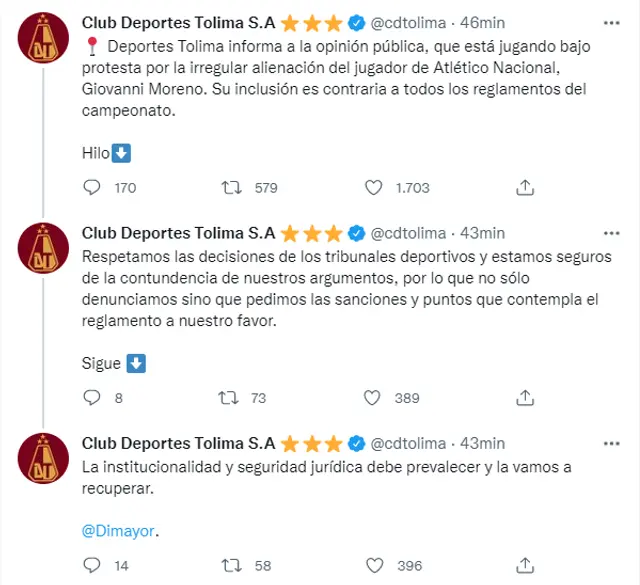Image resolution: width=640 pixels, height=585 pixels.
Task: Like the third tweet with 396 likes
Action: pyautogui.click(x=374, y=565)
